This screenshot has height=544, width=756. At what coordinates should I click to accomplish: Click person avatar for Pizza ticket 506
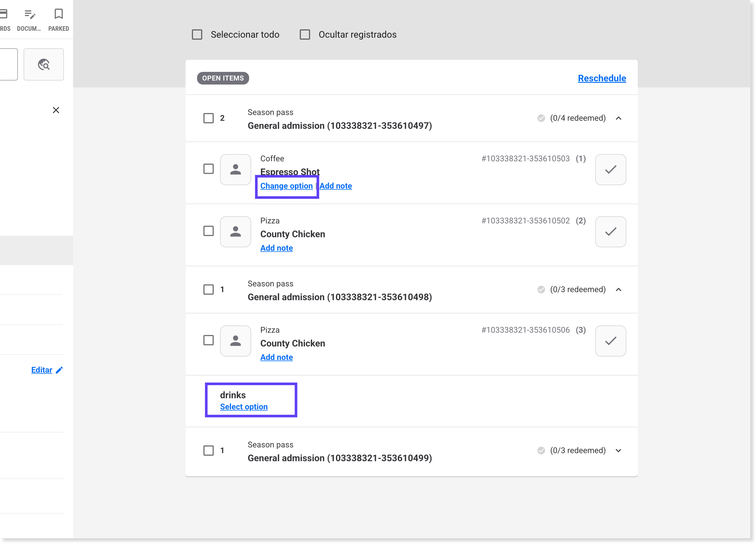coord(235,341)
